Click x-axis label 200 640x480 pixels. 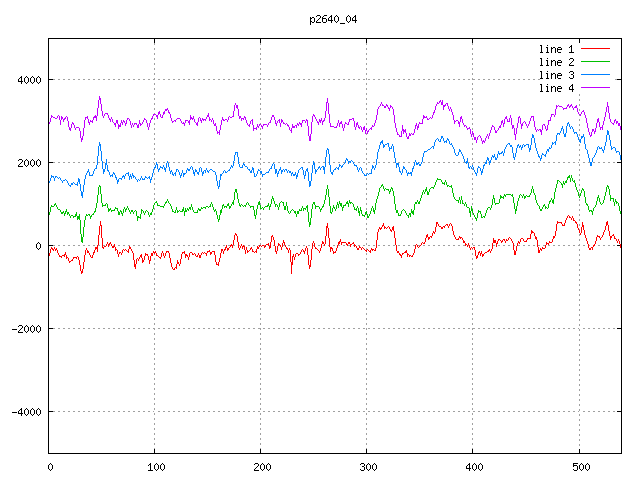coord(262,467)
